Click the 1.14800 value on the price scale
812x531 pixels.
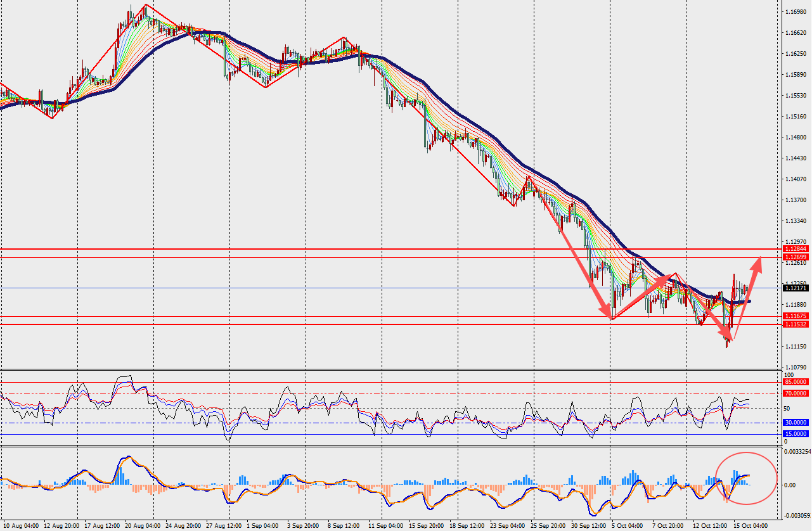click(795, 138)
